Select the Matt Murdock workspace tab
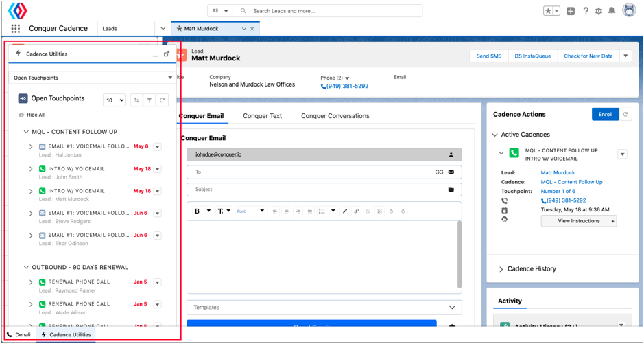The image size is (644, 344). [x=201, y=29]
